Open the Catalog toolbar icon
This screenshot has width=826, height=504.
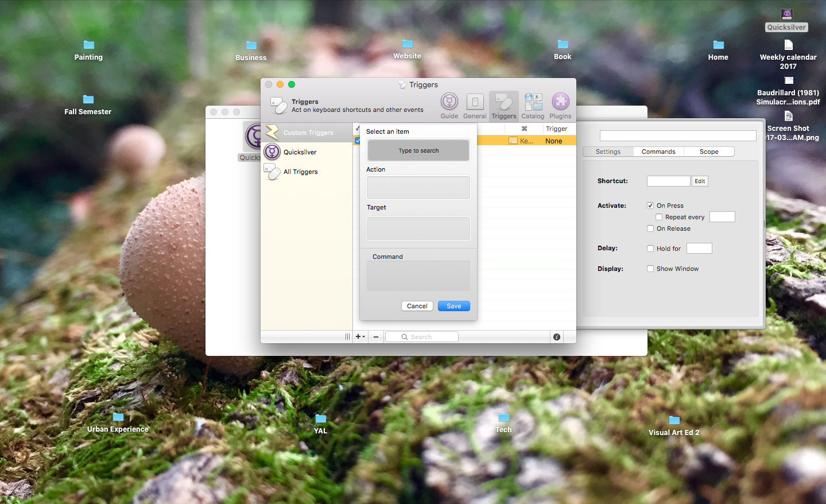(533, 106)
